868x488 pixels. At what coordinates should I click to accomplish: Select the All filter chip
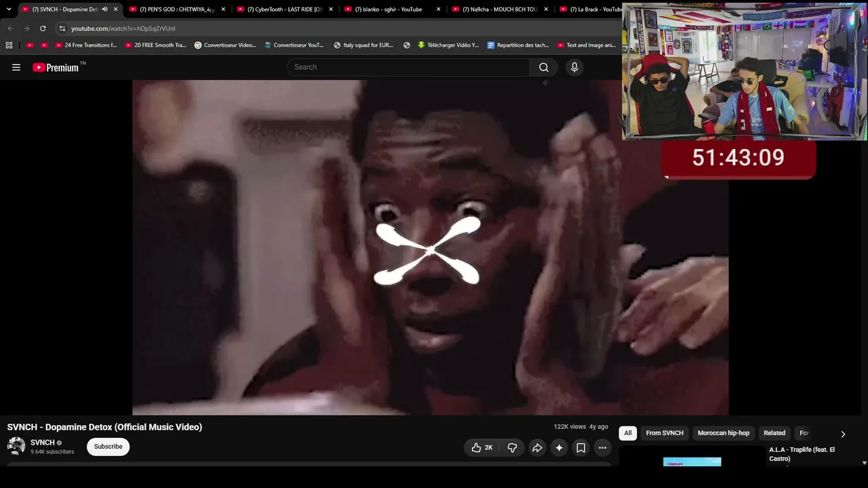pos(628,433)
